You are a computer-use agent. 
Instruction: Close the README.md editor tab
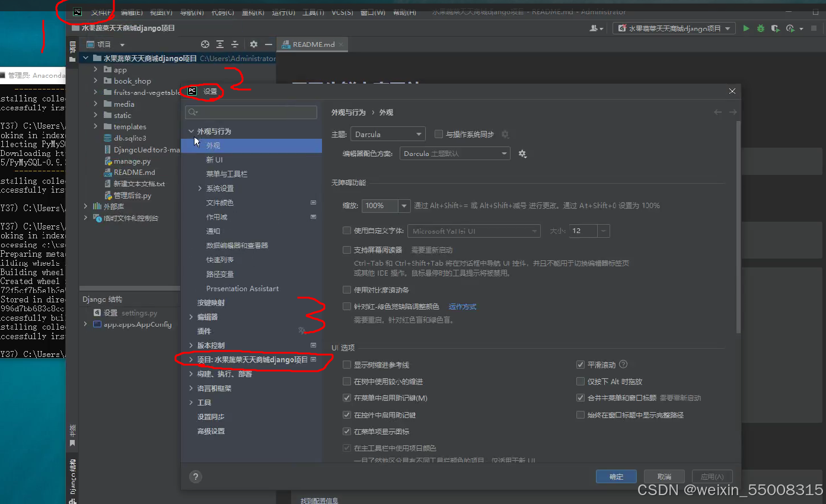[x=341, y=44]
